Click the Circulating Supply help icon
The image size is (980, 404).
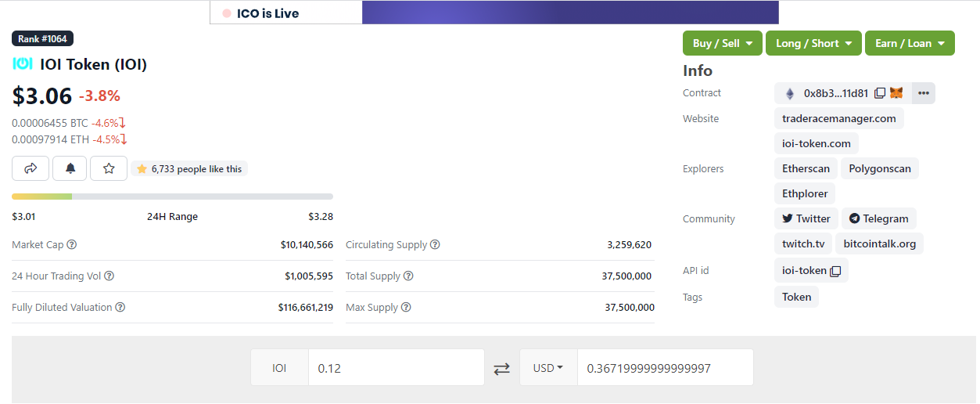[435, 245]
